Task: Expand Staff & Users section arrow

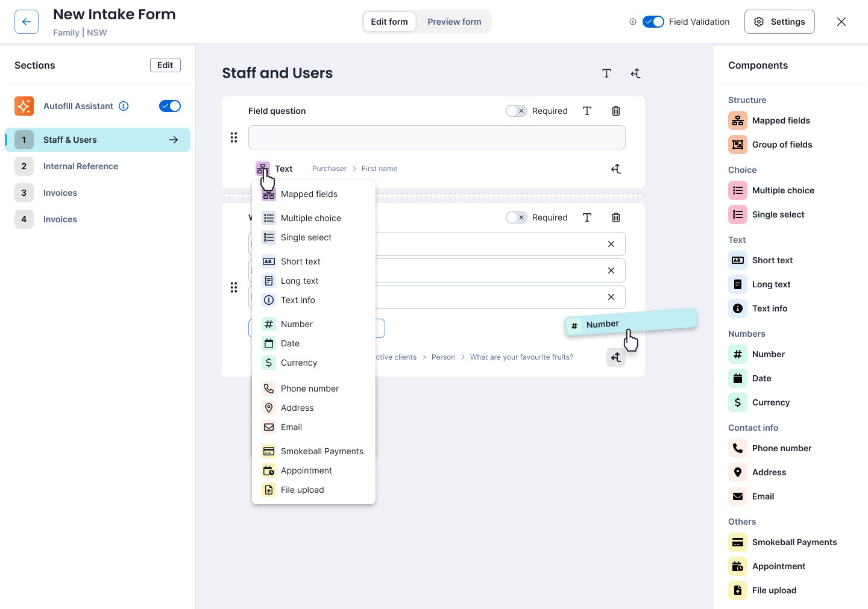Action: [174, 140]
